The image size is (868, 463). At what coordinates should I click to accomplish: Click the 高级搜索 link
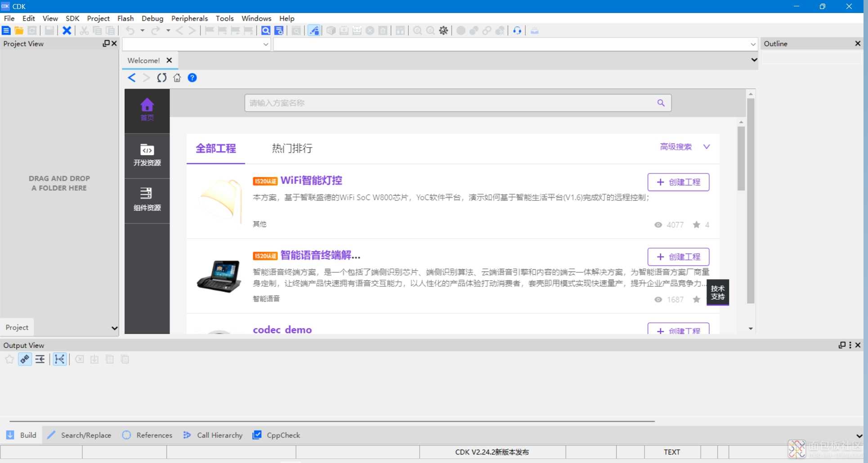[676, 147]
